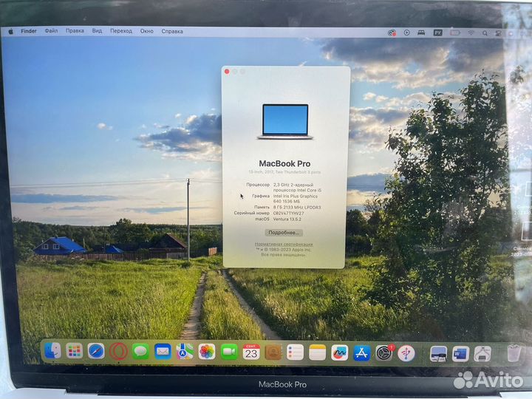Open the Word document in Dock
The image size is (532, 399).
[460, 354]
